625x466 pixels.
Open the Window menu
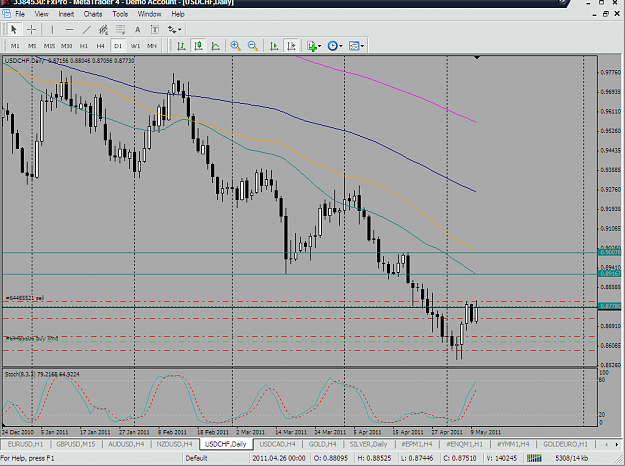(149, 14)
